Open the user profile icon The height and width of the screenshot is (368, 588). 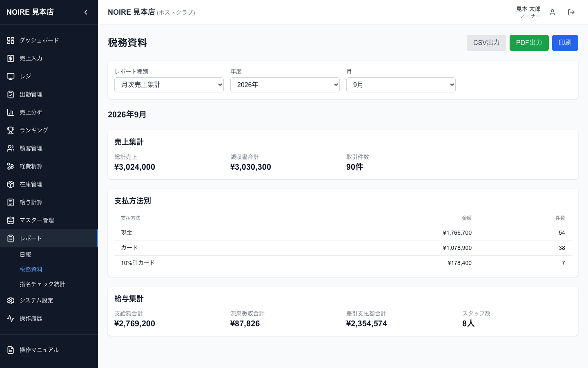(x=552, y=12)
